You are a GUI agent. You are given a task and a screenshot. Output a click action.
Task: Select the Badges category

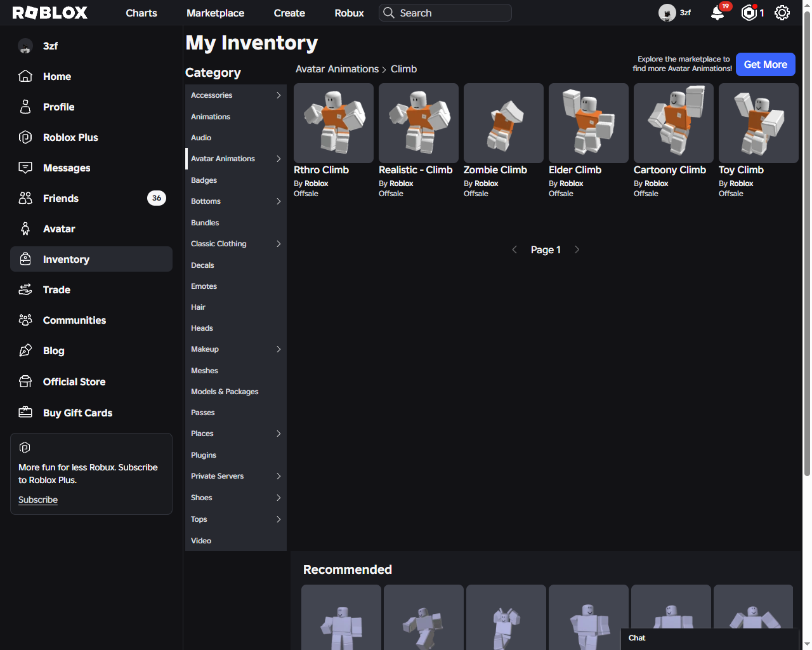pyautogui.click(x=236, y=180)
